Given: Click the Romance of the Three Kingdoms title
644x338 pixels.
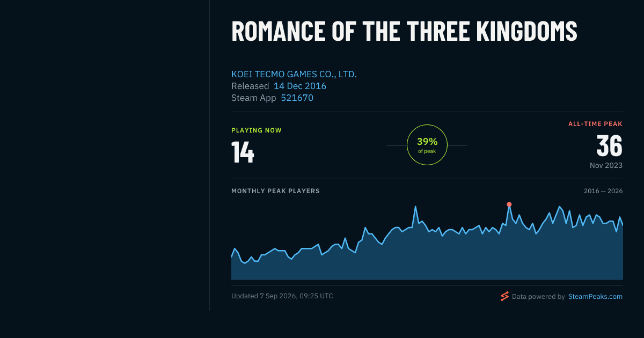Looking at the screenshot, I should pyautogui.click(x=404, y=31).
